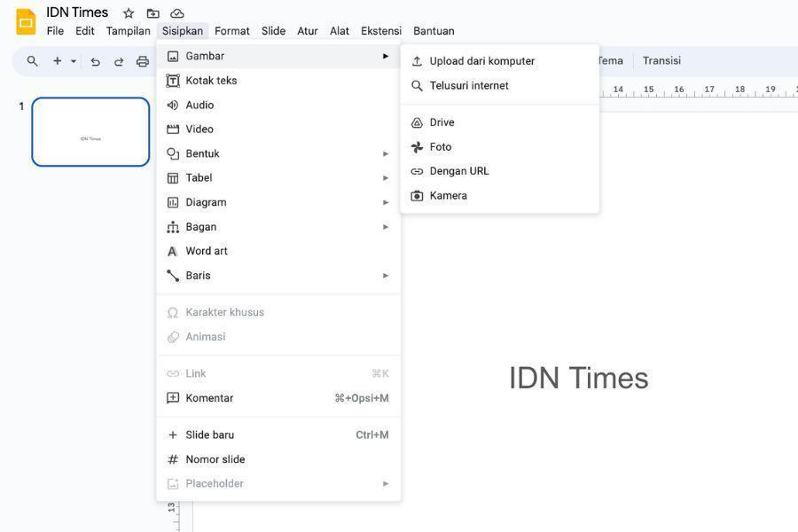Open the Format menu

pos(232,31)
